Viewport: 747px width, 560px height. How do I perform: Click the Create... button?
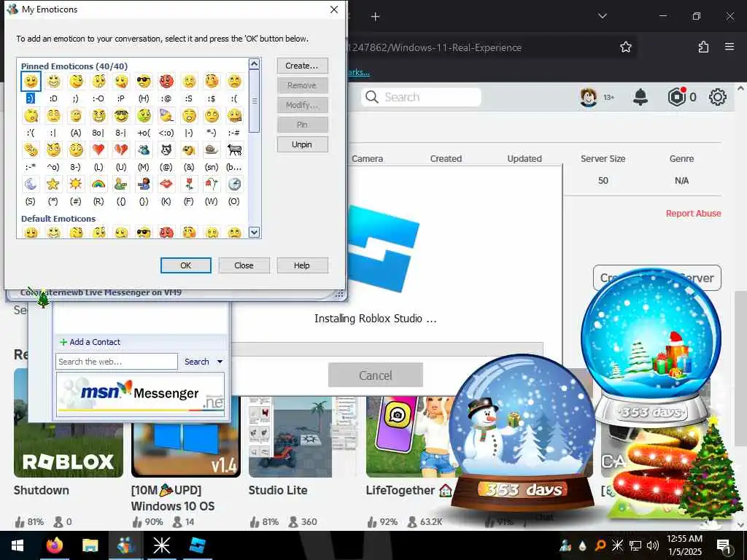pos(302,66)
